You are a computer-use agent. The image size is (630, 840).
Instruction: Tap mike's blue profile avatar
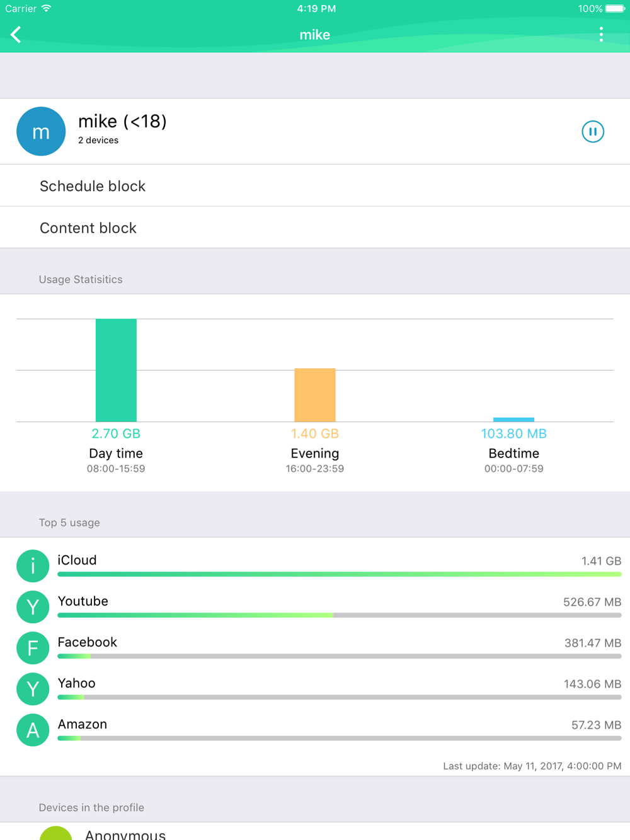[x=41, y=132]
